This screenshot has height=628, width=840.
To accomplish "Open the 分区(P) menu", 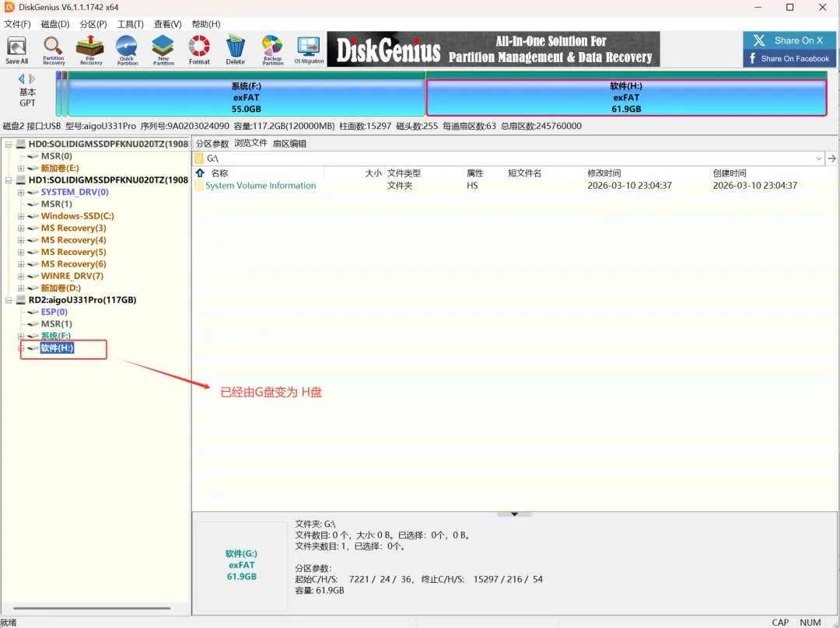I will pyautogui.click(x=93, y=24).
